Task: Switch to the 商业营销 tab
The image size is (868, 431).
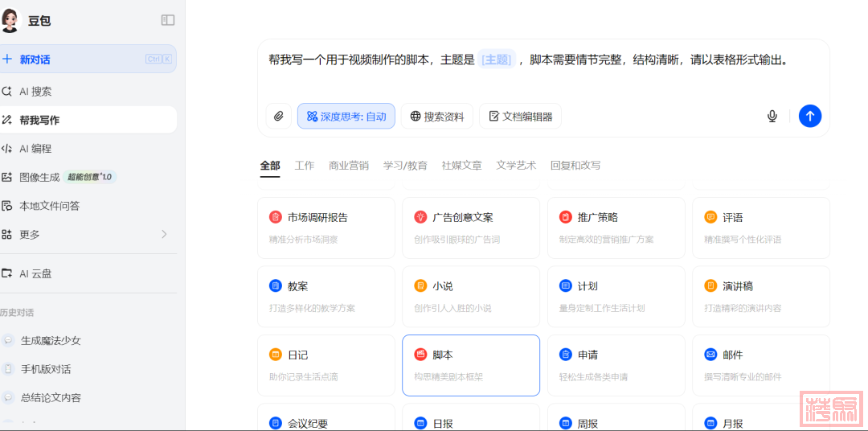Action: 349,165
